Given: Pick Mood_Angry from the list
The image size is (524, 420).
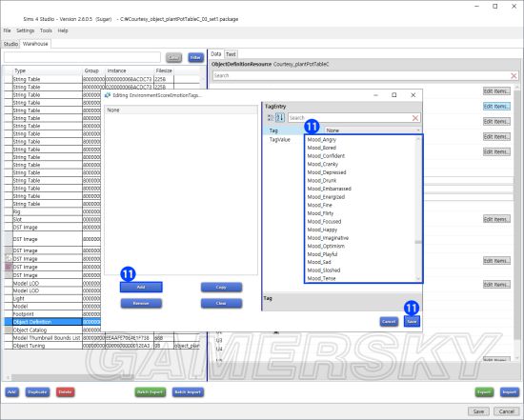Looking at the screenshot, I should click(x=321, y=139).
